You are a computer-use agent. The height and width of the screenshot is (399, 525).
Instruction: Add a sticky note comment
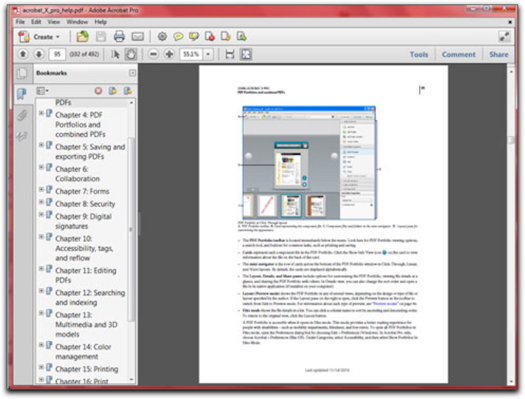pyautogui.click(x=178, y=36)
